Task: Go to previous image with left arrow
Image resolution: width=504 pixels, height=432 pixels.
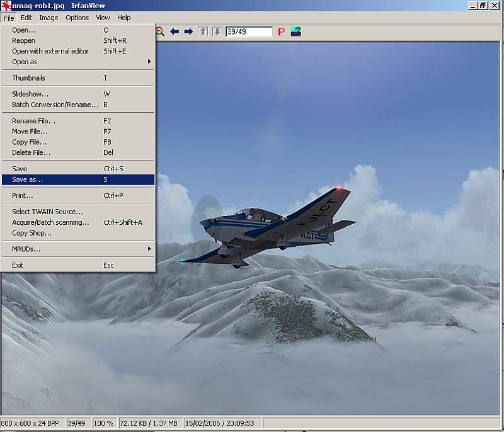Action: pos(175,31)
